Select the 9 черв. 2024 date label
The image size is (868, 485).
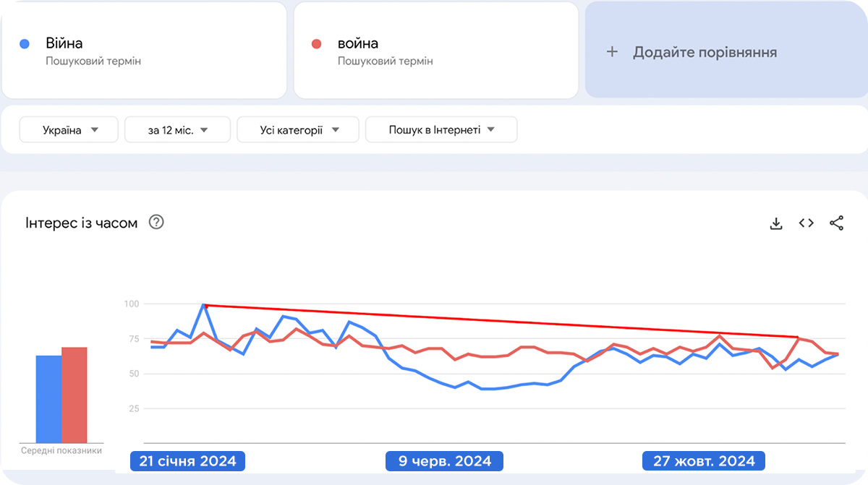coord(444,460)
